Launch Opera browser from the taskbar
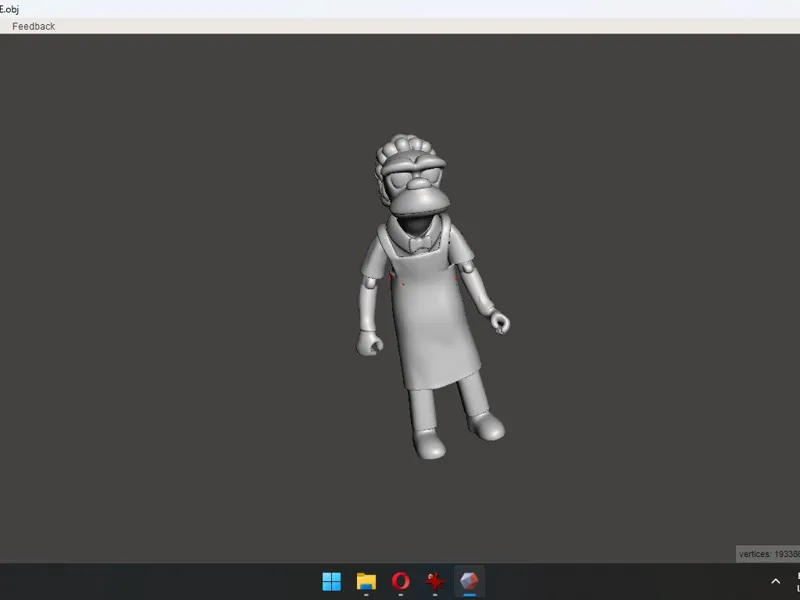This screenshot has height=600, width=800. [401, 581]
